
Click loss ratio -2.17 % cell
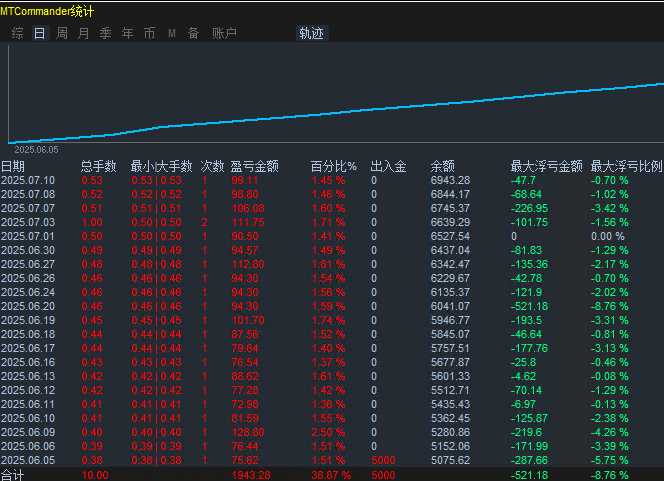pyautogui.click(x=610, y=264)
